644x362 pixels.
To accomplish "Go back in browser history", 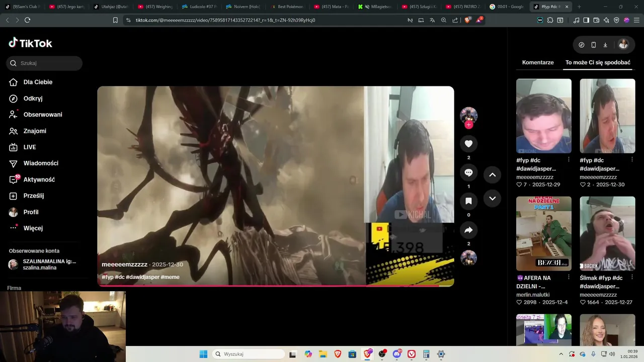I will click(7, 20).
